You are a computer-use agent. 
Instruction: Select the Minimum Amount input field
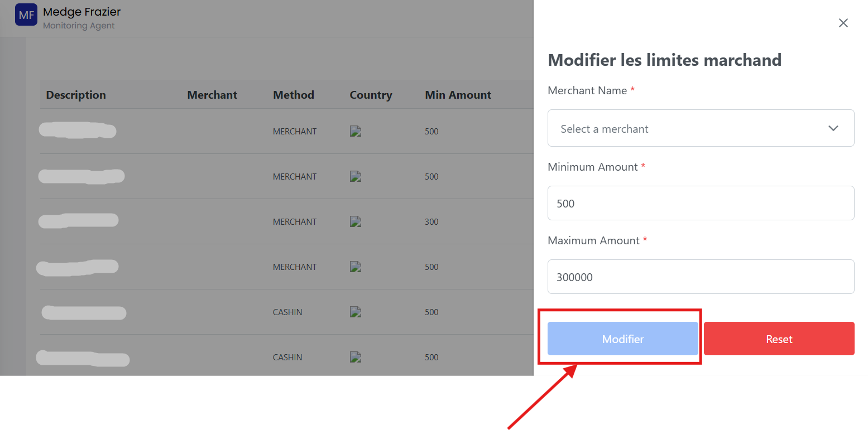coord(701,203)
